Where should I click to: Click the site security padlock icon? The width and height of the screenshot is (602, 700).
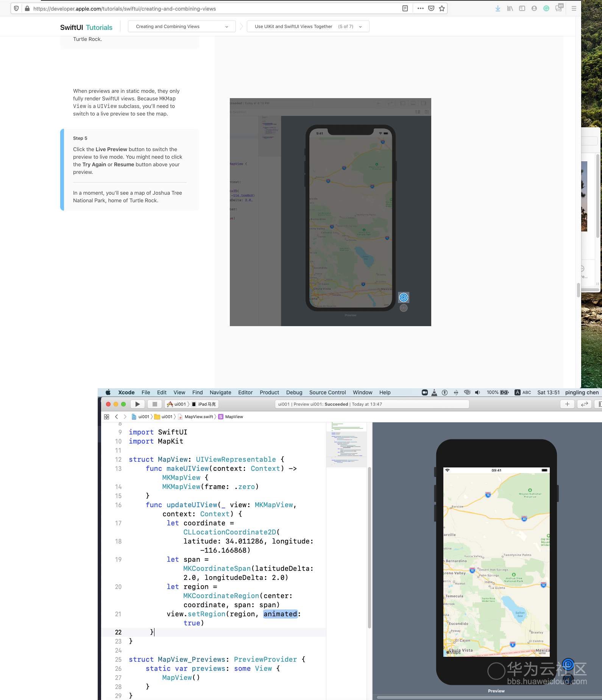coord(27,8)
